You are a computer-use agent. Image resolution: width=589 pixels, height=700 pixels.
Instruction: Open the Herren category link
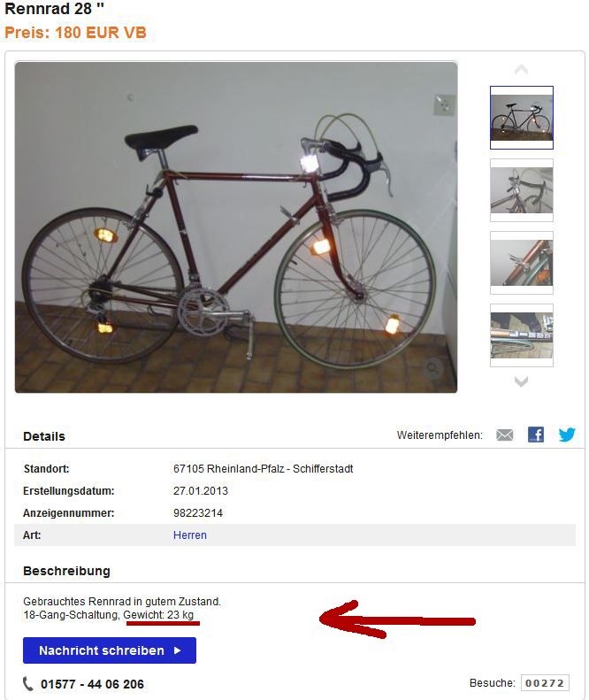pos(189,535)
